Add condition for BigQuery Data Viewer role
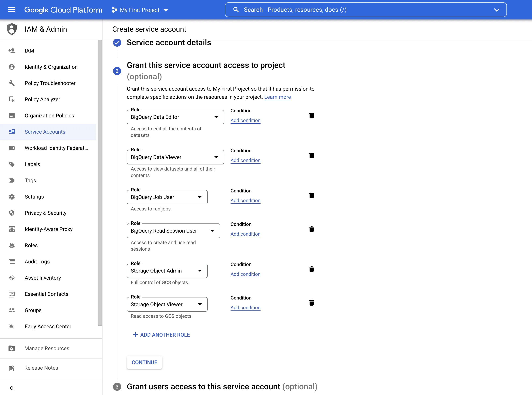The width and height of the screenshot is (532, 395). (245, 160)
